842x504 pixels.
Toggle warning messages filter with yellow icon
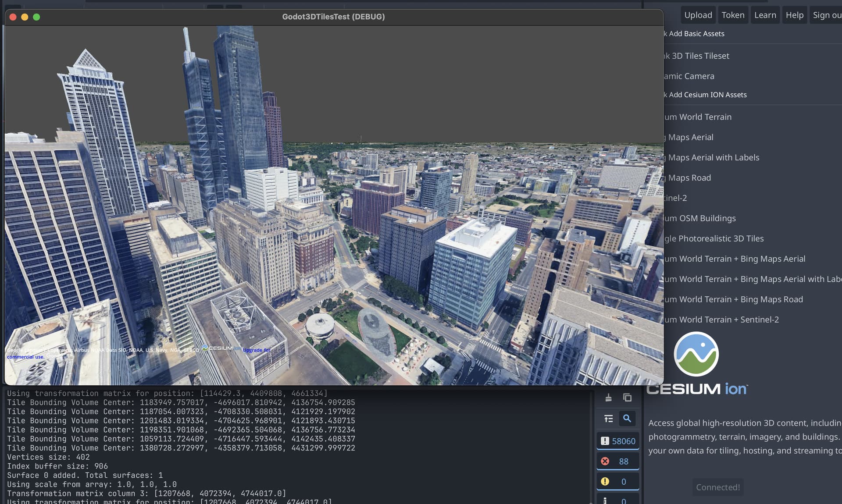pyautogui.click(x=617, y=481)
